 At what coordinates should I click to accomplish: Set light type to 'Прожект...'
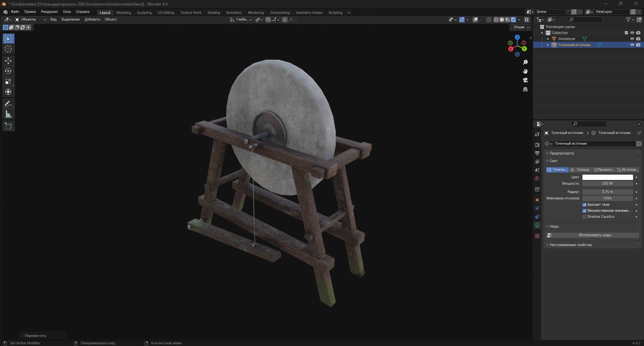click(x=604, y=170)
